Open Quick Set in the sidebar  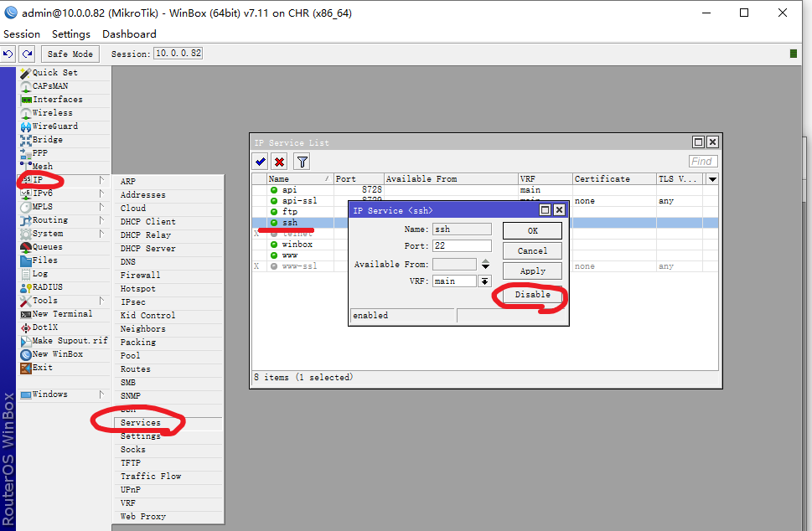click(65, 73)
